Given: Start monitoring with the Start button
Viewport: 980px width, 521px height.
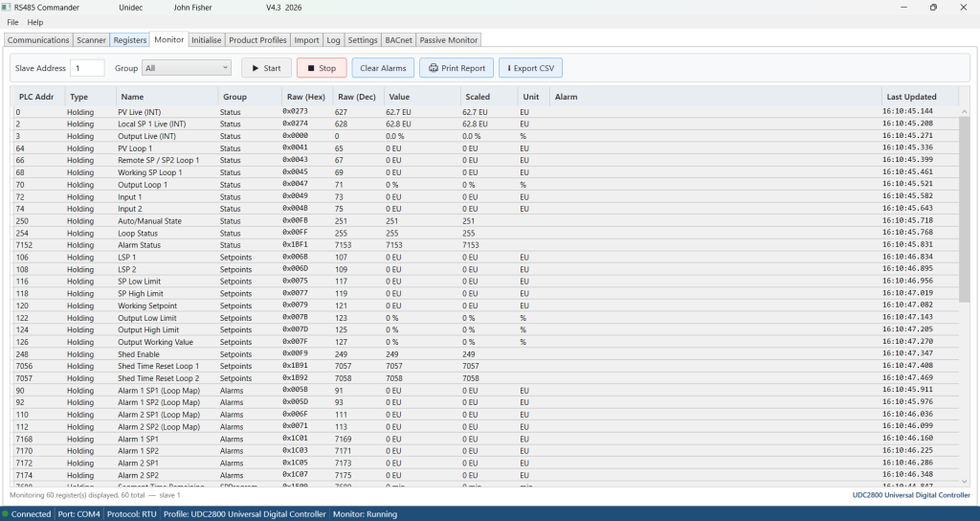Looking at the screenshot, I should pos(266,68).
